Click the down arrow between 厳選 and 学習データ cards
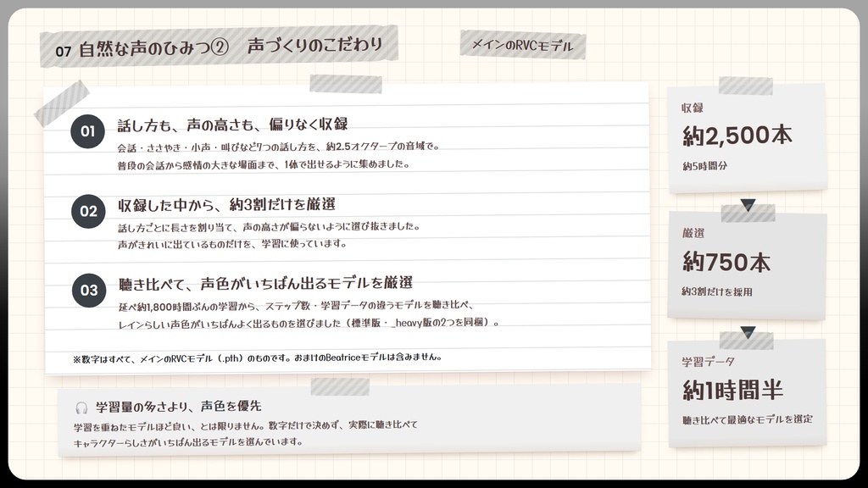 pos(748,332)
